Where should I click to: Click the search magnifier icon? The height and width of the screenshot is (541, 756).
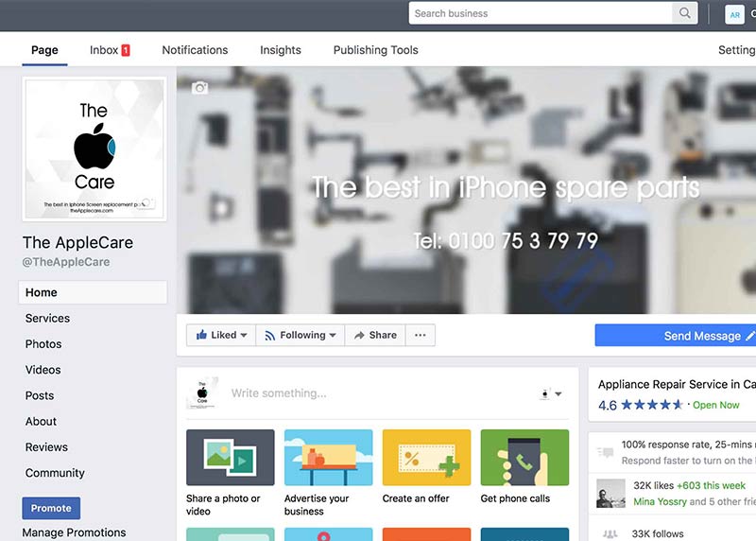[684, 13]
